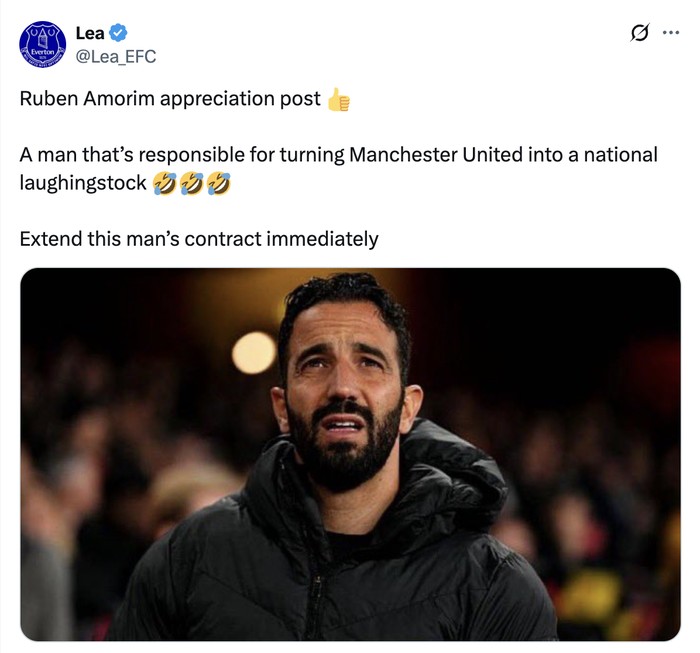
Task: Open the Grok slashed-circle icon
Action: pyautogui.click(x=639, y=33)
